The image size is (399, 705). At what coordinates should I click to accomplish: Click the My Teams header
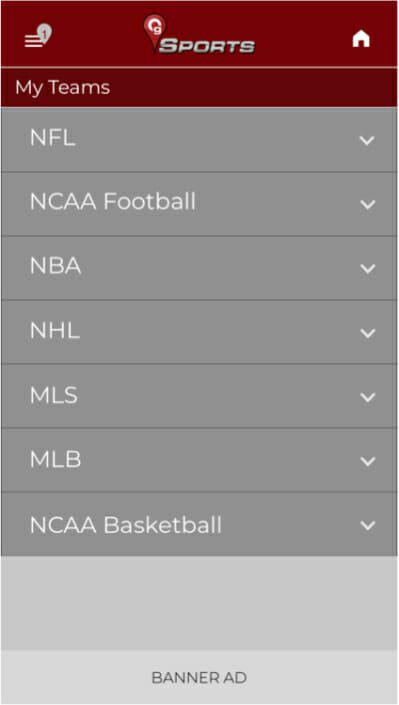[63, 87]
